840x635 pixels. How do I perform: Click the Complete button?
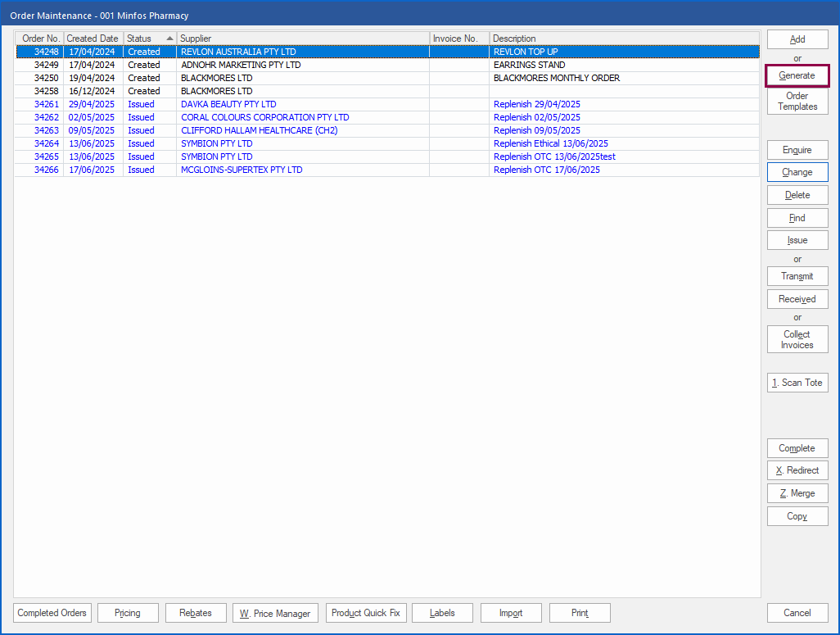pyautogui.click(x=797, y=448)
